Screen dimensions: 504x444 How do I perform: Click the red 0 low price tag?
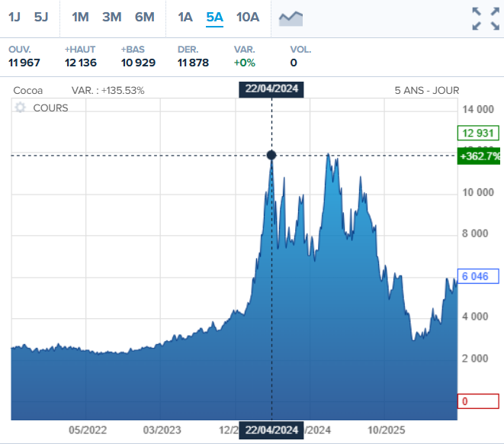tap(478, 401)
